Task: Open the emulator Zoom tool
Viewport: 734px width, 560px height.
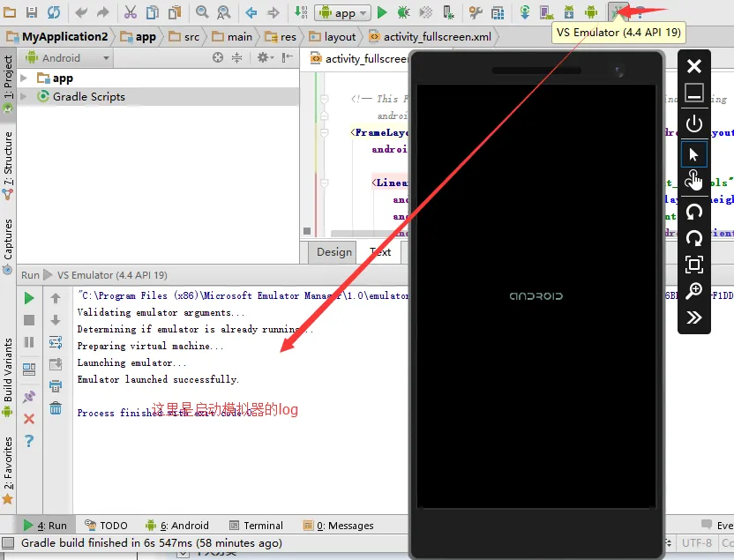Action: pos(694,291)
